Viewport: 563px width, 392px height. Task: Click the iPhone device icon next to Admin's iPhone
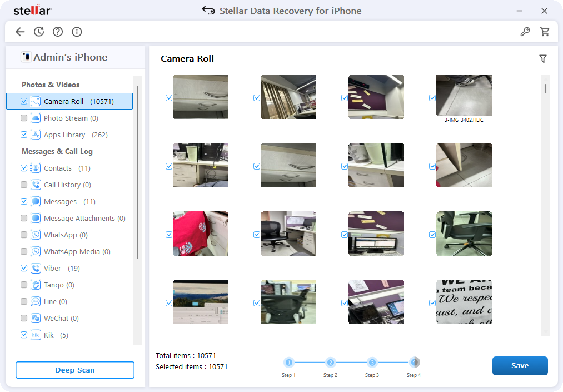coord(26,57)
